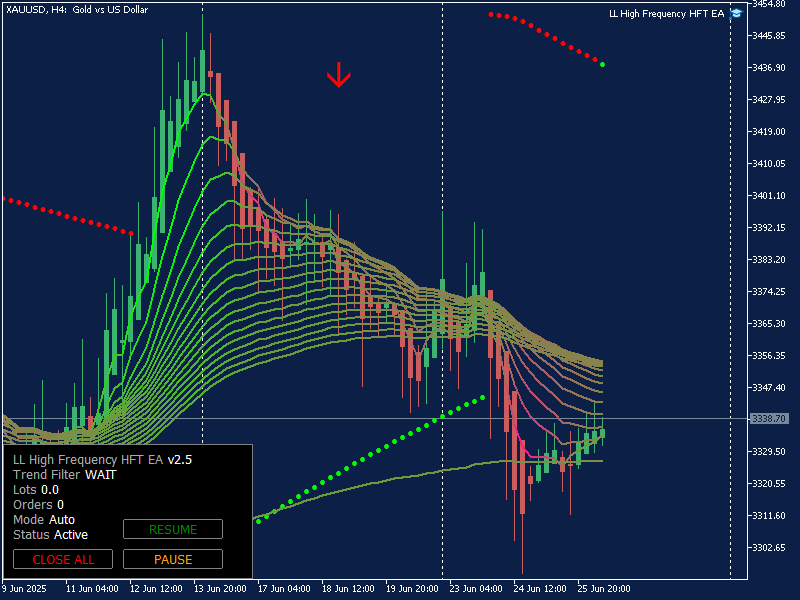Click the EA graduation cap icon
This screenshot has height=600, width=800.
pos(736,14)
